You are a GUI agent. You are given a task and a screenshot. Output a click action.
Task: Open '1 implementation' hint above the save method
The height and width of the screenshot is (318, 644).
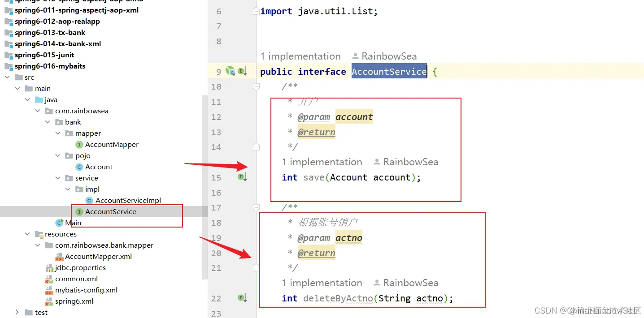(x=322, y=162)
